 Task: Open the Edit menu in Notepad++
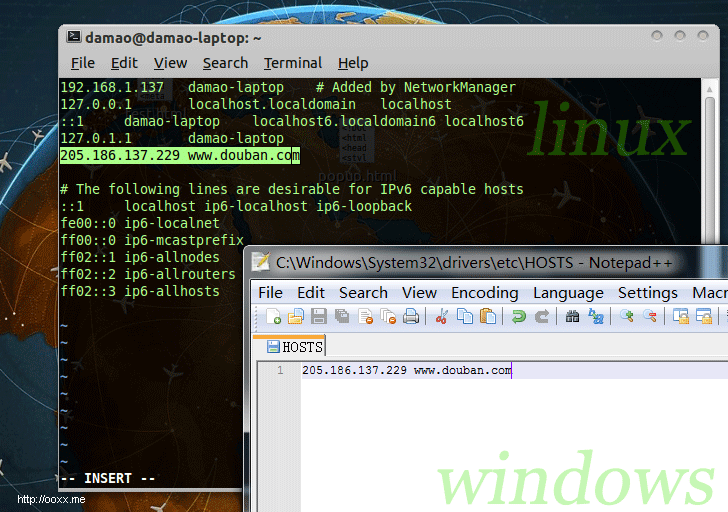(x=311, y=292)
